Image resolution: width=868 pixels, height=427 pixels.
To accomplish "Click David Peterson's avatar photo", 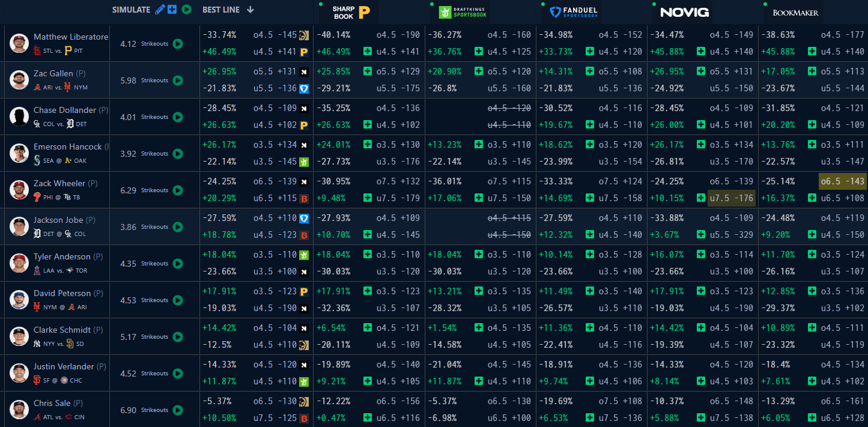I will (x=19, y=300).
